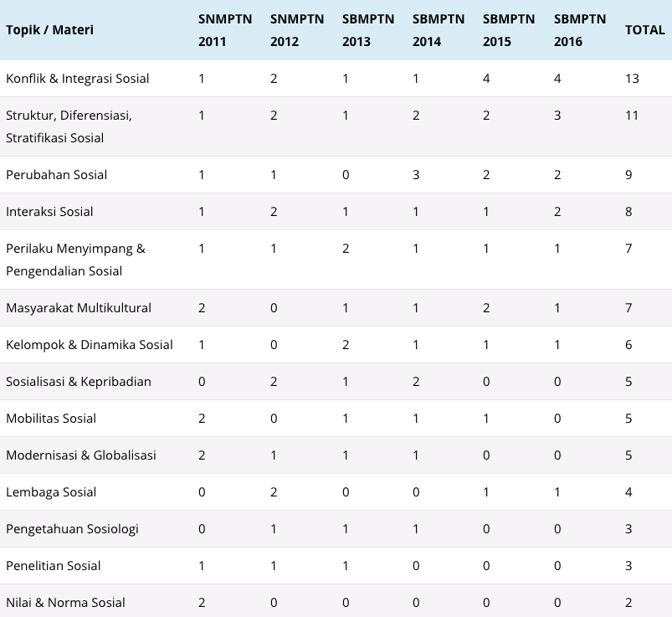Click the SBMPTN 2014 column header
This screenshot has width=672, height=617.
(x=439, y=30)
